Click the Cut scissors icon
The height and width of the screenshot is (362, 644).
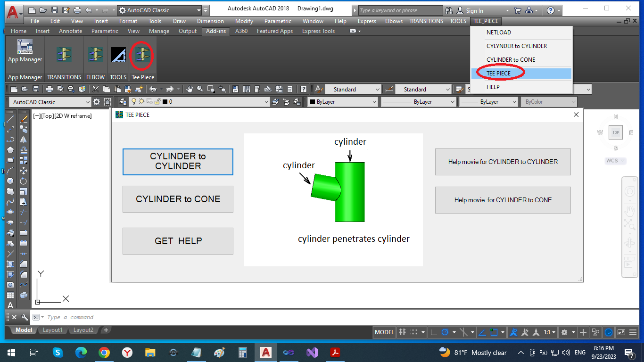click(x=96, y=89)
